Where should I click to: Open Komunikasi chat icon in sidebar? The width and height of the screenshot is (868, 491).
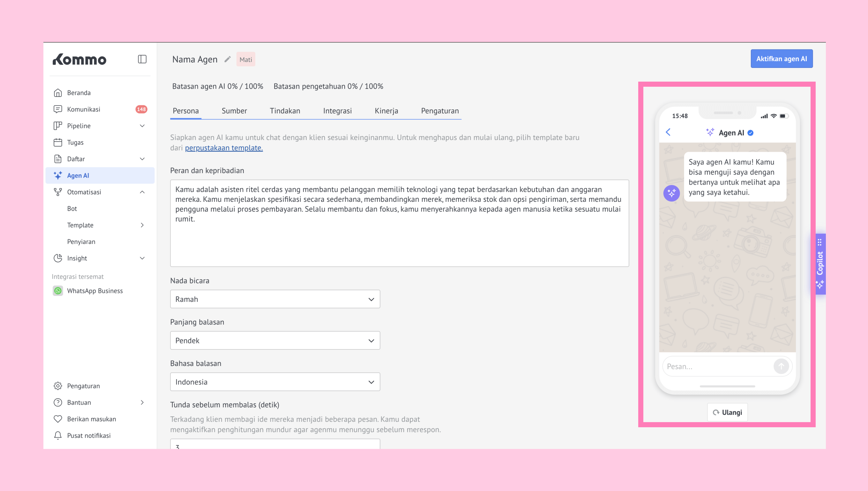tap(58, 109)
